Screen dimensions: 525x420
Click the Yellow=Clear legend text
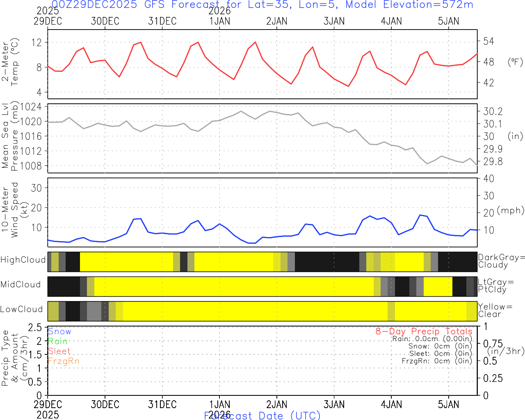495,310
